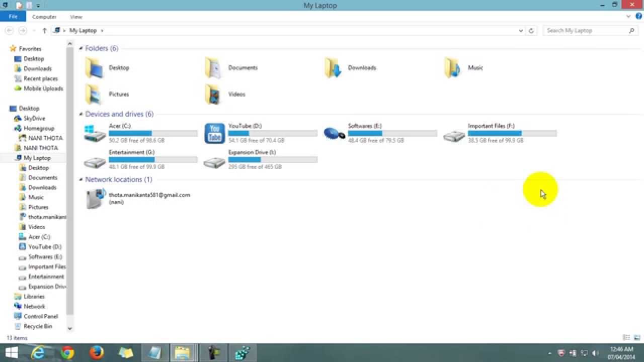Click the Help question mark icon
Image resolution: width=644 pixels, height=362 pixels.
[638, 16]
